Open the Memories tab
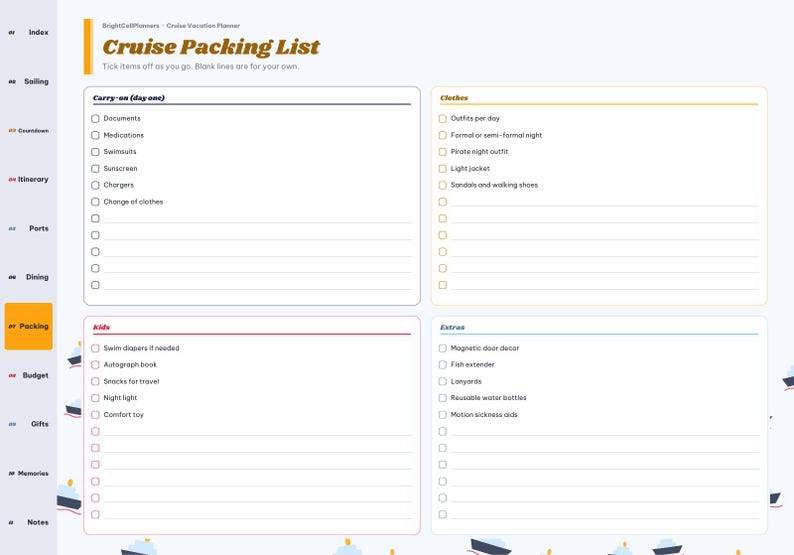Screen dimensions: 794x555 28,473
